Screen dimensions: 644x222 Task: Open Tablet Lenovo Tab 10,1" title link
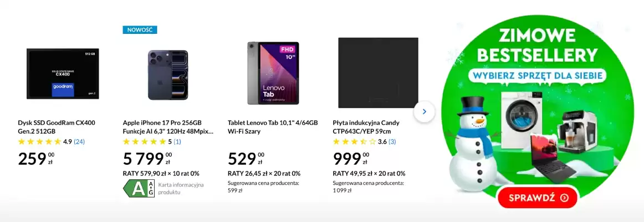pos(273,127)
